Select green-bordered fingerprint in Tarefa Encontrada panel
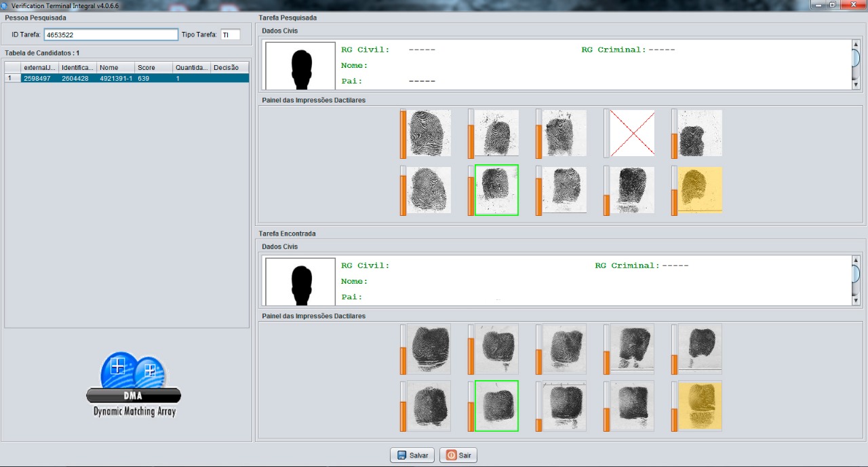This screenshot has width=868, height=467. pyautogui.click(x=496, y=406)
